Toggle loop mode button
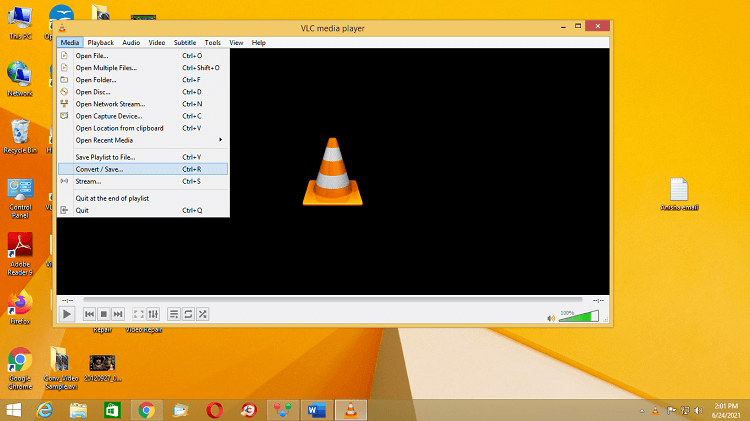750x421 pixels. point(188,314)
